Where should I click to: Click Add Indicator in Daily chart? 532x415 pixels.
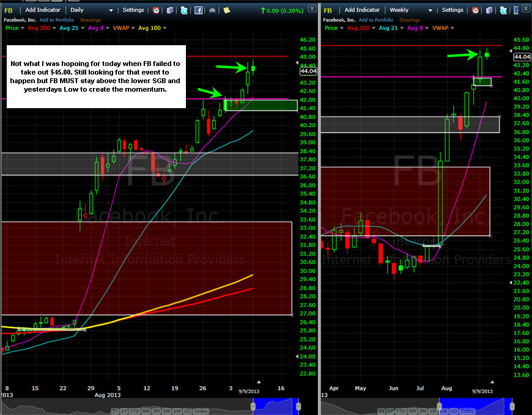click(43, 10)
